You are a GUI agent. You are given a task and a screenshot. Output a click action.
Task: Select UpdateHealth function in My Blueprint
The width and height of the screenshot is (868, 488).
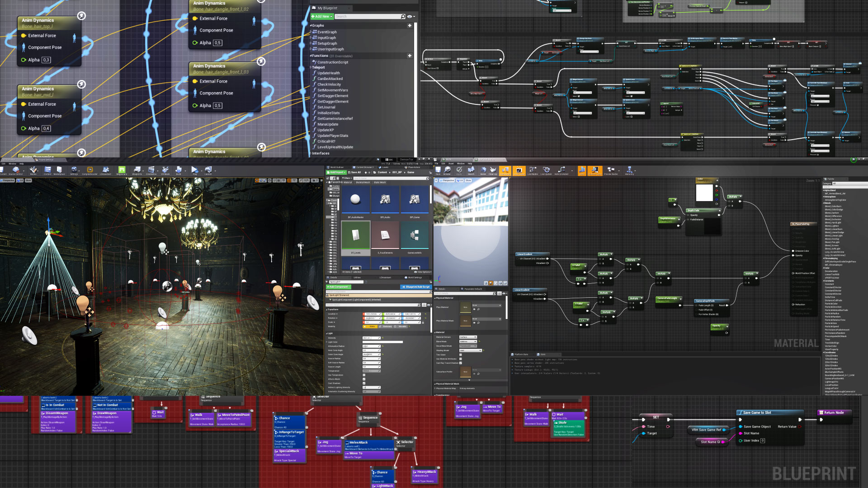click(328, 73)
